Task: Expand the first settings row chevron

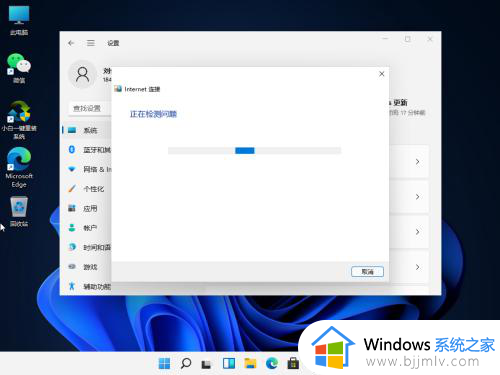Action: pyautogui.click(x=417, y=162)
